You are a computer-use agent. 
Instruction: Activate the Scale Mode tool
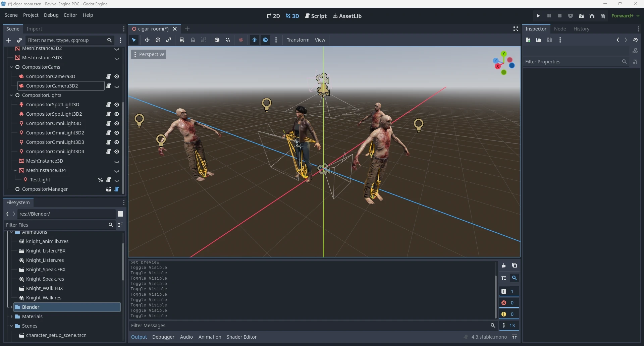[169, 40]
